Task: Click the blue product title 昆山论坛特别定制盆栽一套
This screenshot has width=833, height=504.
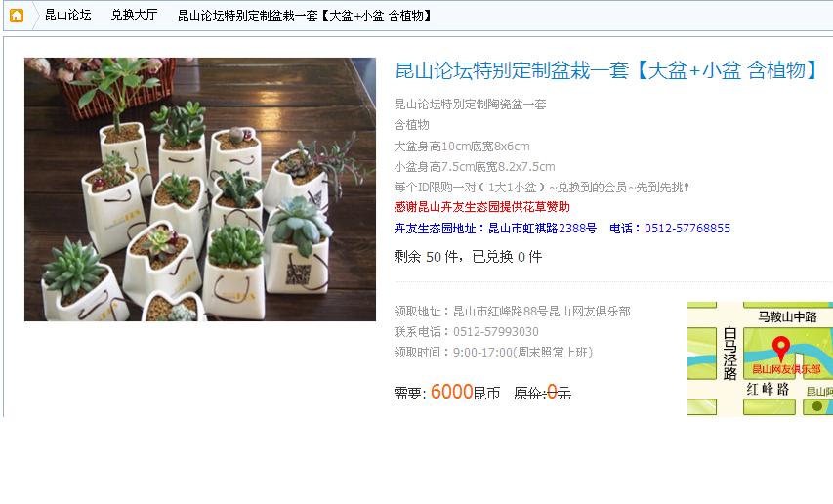Action: [x=607, y=70]
